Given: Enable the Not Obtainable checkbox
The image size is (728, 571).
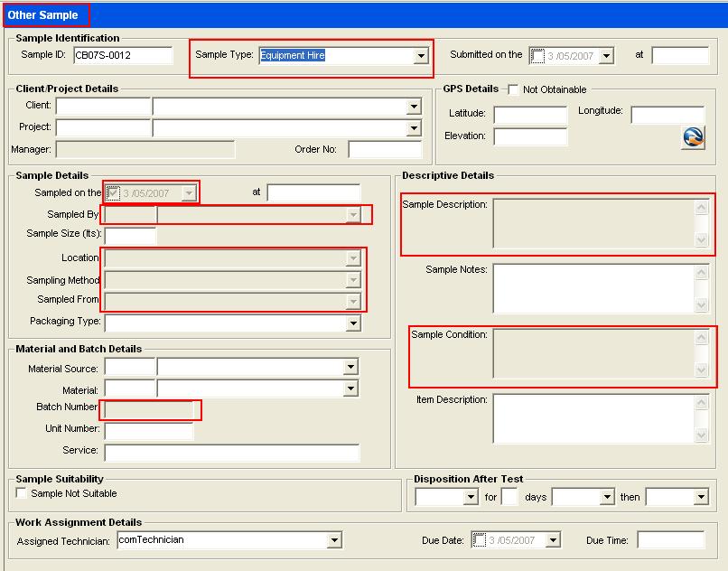Looking at the screenshot, I should coord(513,89).
